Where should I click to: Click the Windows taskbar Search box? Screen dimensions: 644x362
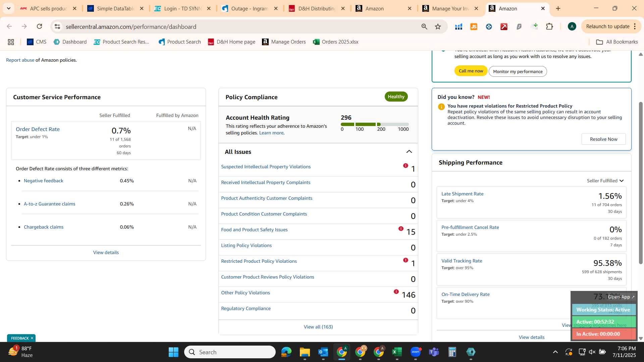point(230,352)
